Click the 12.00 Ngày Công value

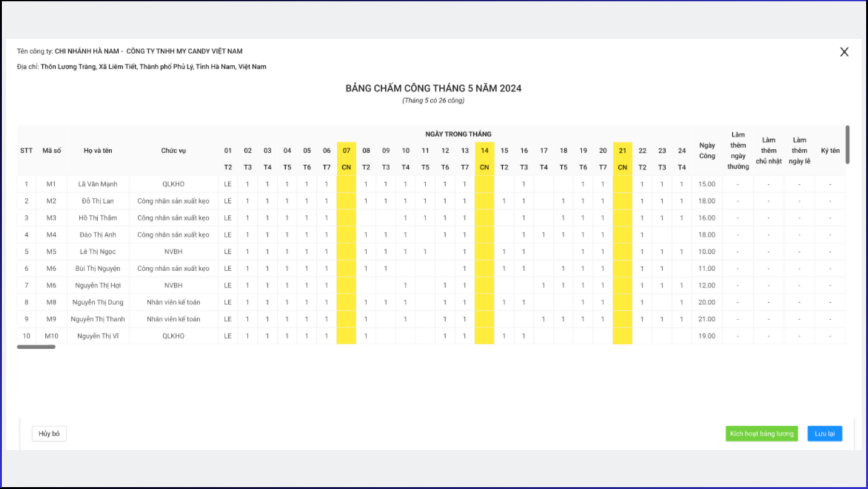click(707, 285)
